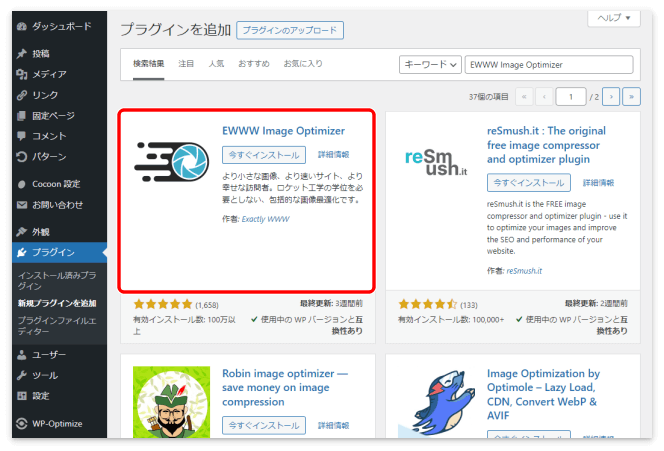Click the WP-Optimize sidebar icon

(x=22, y=423)
